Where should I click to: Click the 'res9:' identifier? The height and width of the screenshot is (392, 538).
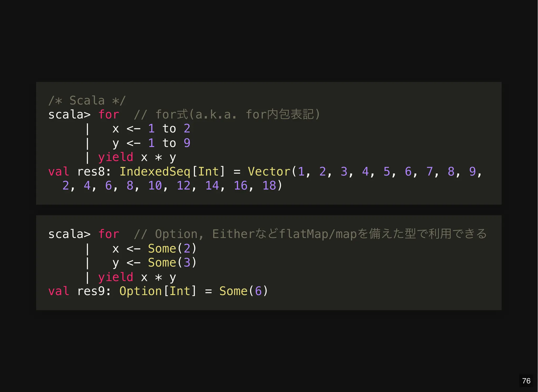pos(94,291)
